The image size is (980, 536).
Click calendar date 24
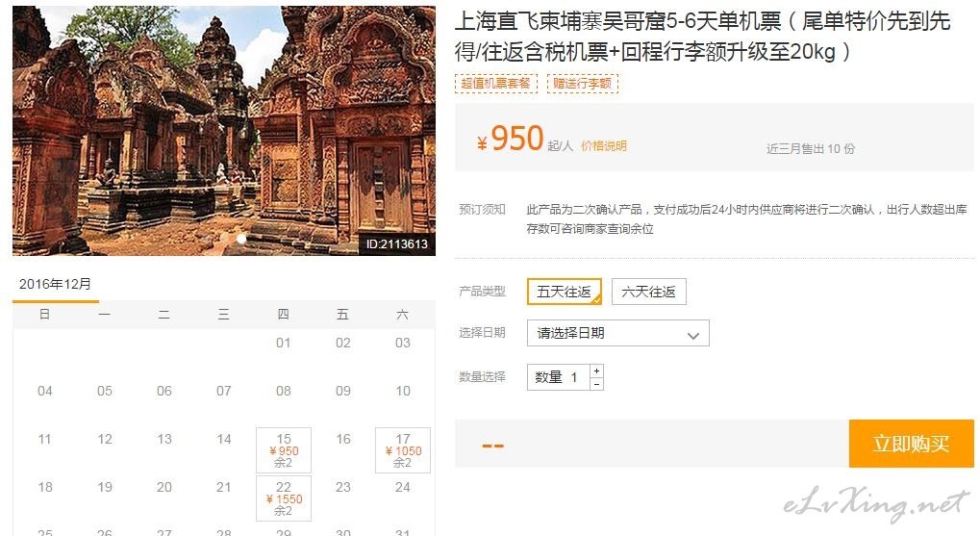pos(403,487)
